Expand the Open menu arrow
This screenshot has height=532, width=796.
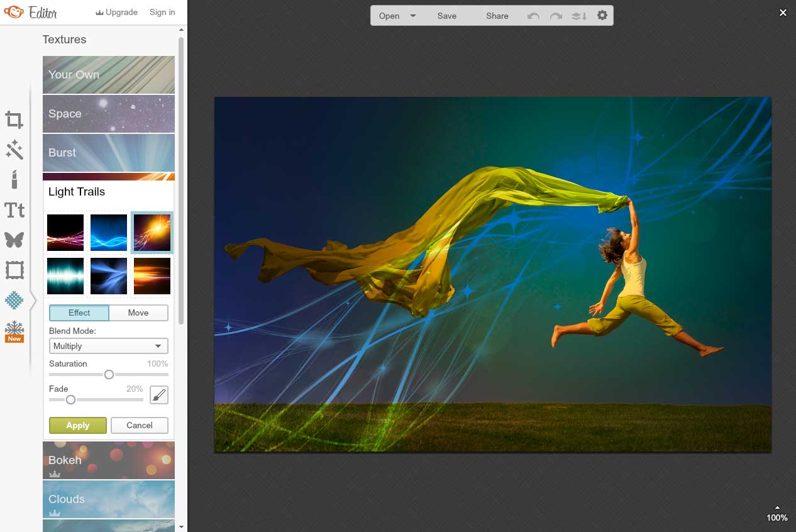click(413, 16)
